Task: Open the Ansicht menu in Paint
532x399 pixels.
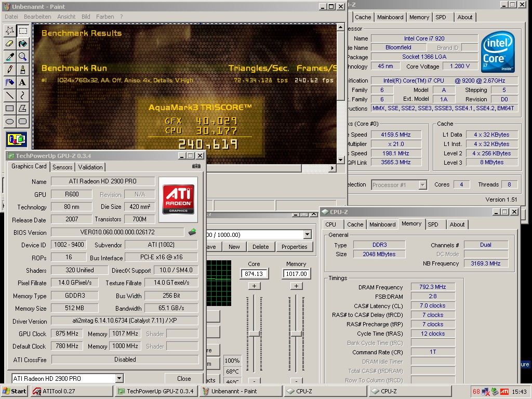Action: (66, 17)
